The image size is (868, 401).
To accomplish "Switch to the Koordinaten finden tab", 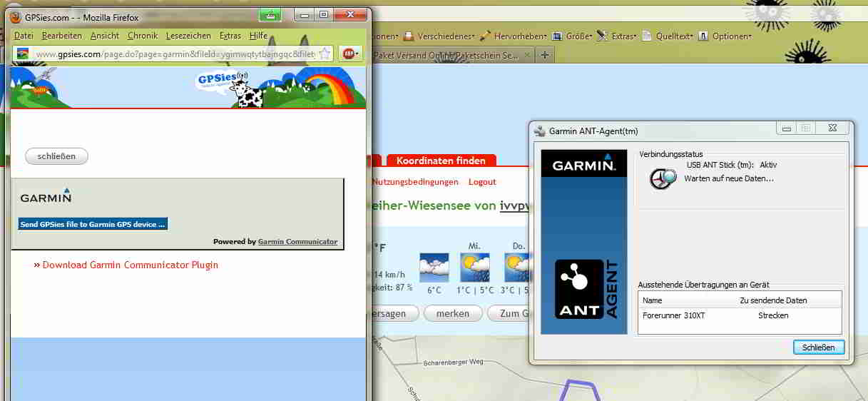I will click(441, 161).
